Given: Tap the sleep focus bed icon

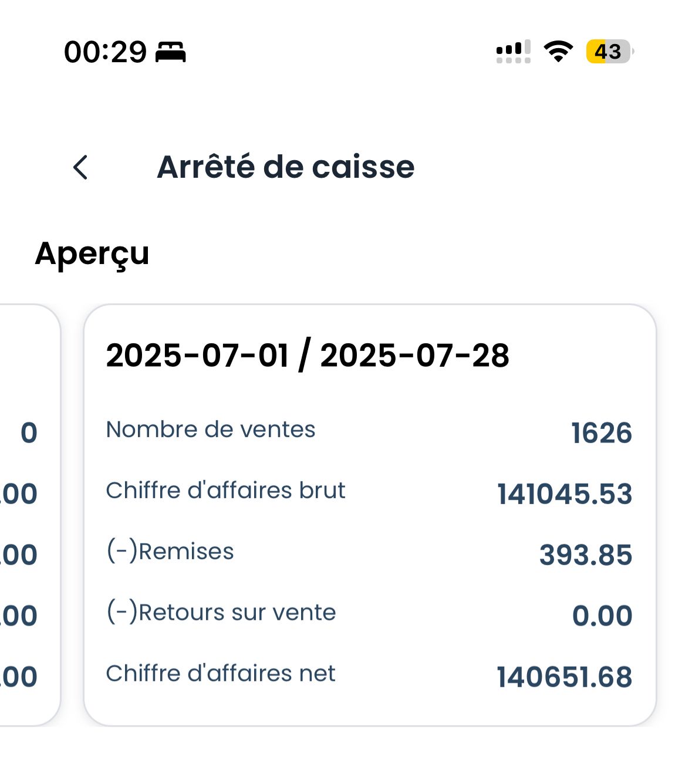Looking at the screenshot, I should point(170,52).
